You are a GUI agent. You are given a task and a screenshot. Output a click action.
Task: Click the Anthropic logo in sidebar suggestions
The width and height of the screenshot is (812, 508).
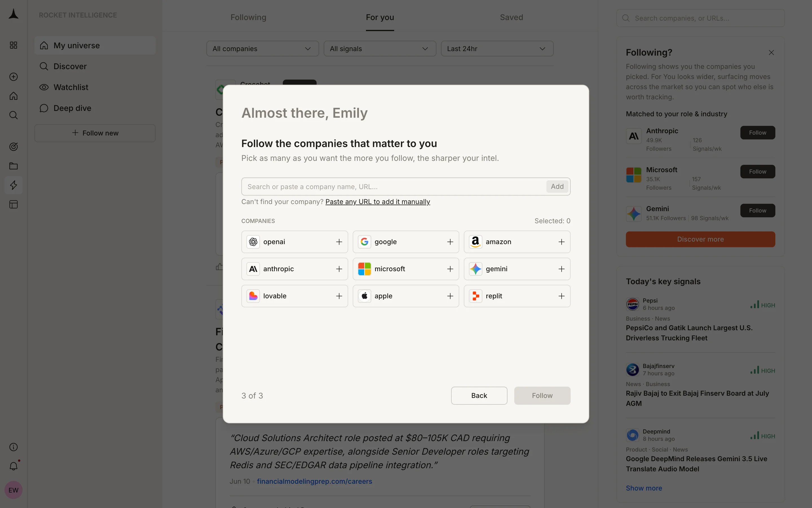[634, 136]
